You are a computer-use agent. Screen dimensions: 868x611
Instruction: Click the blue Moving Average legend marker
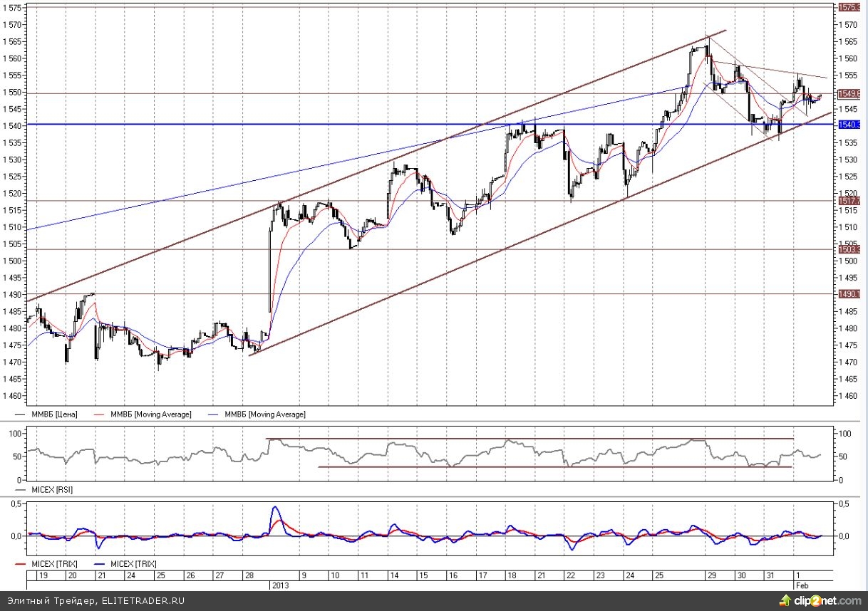point(214,414)
